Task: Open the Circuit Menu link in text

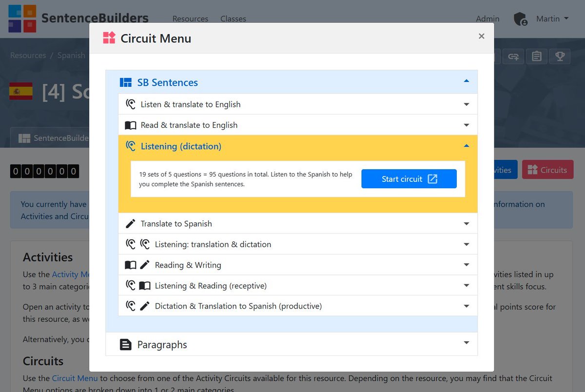Action: [x=75, y=378]
